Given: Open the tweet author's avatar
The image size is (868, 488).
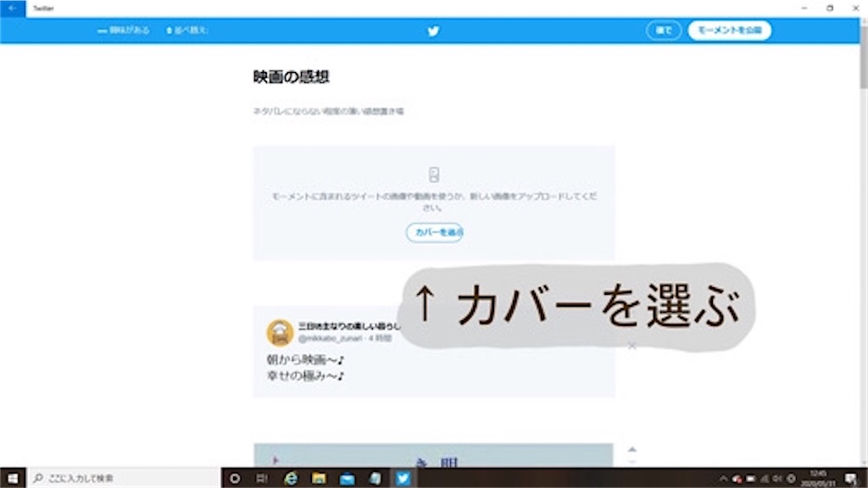Looking at the screenshot, I should click(x=280, y=332).
